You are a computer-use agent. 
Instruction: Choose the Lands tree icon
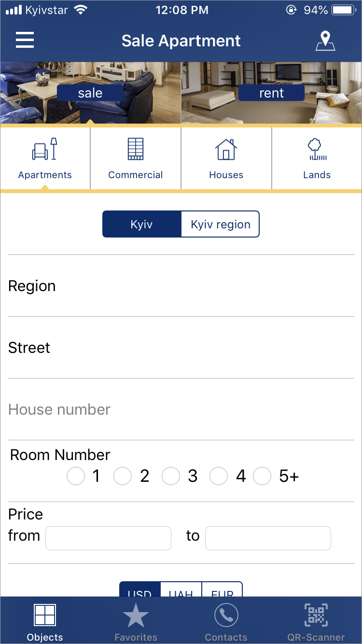[x=317, y=149]
